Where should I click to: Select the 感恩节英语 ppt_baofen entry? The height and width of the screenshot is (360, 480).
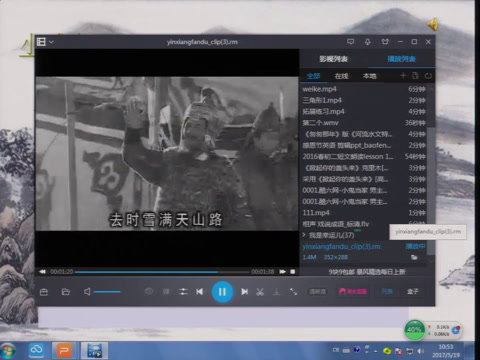tap(363, 145)
